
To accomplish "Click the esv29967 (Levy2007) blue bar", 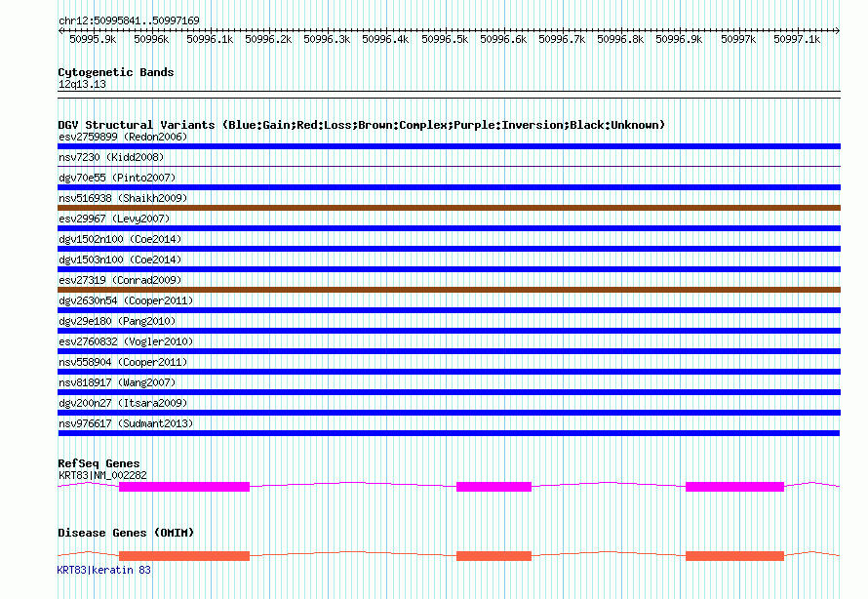I will click(449, 228).
